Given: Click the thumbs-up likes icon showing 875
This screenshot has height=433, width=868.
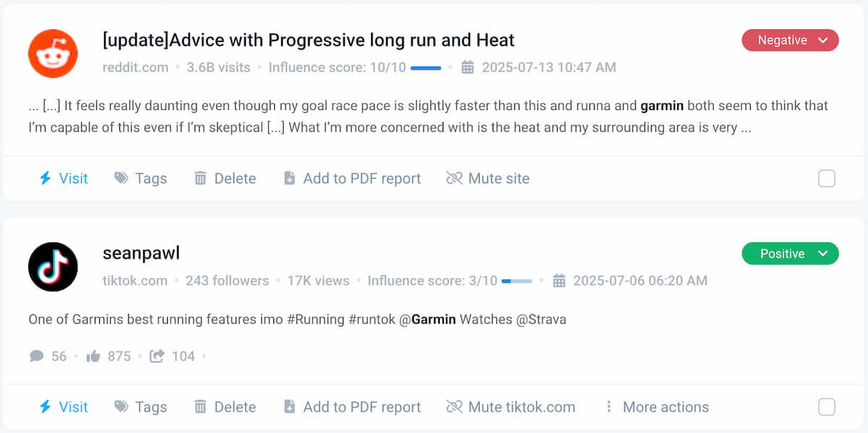Looking at the screenshot, I should pos(93,356).
